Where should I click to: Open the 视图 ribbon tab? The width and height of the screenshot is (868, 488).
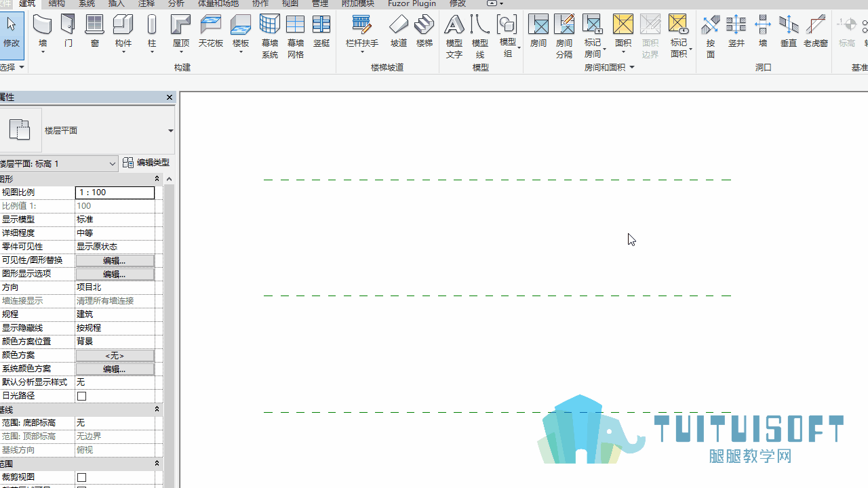click(x=290, y=3)
